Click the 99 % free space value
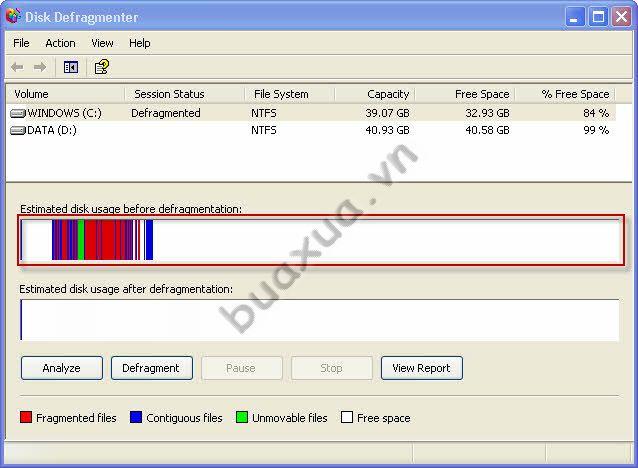This screenshot has width=638, height=468. [596, 130]
